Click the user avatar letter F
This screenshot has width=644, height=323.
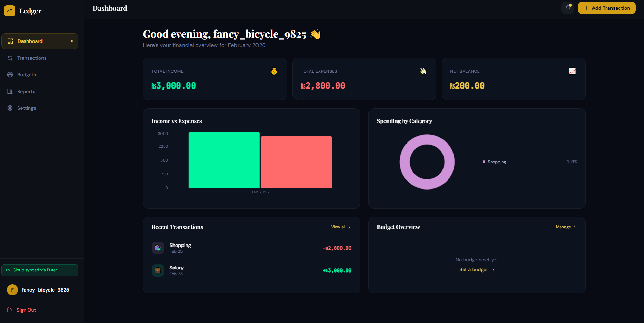(12, 290)
